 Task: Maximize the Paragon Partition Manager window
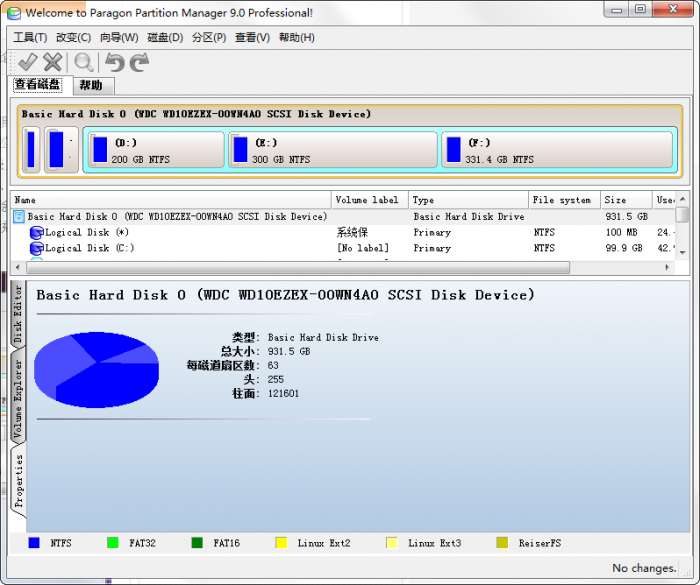640,9
